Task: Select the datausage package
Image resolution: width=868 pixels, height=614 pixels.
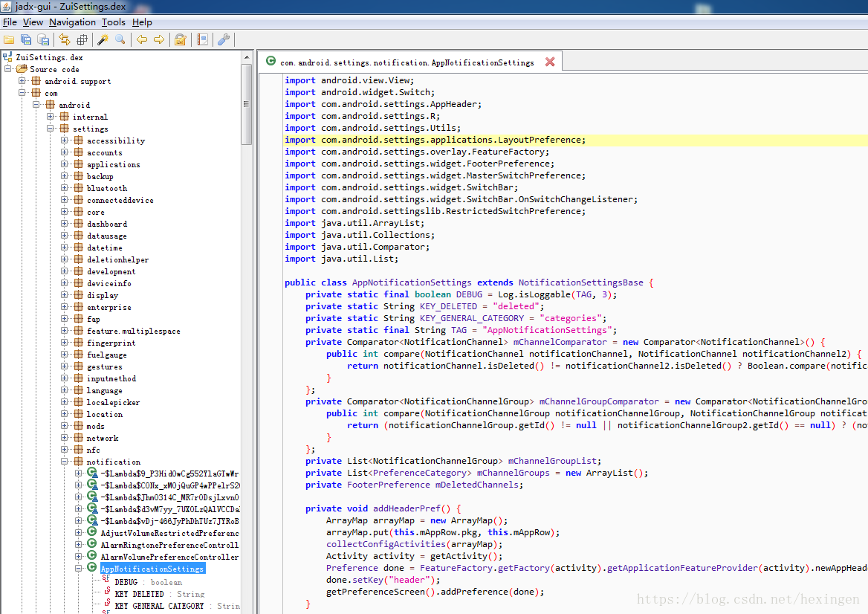Action: point(107,236)
